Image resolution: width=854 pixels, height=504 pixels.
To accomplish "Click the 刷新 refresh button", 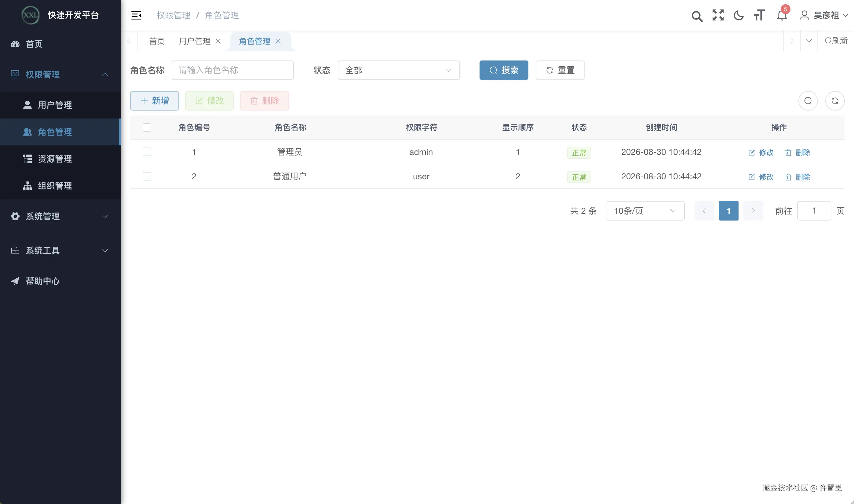I will click(836, 41).
